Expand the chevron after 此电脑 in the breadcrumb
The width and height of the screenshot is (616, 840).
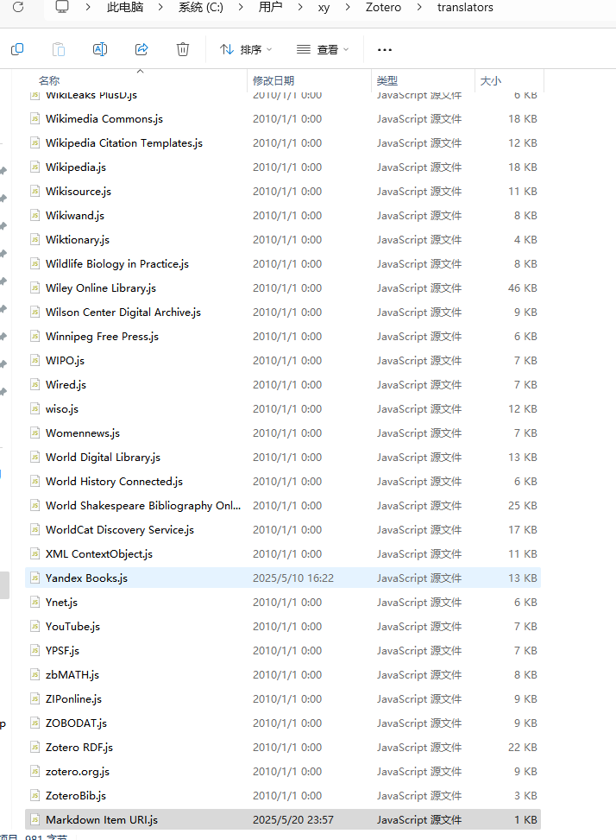point(160,8)
